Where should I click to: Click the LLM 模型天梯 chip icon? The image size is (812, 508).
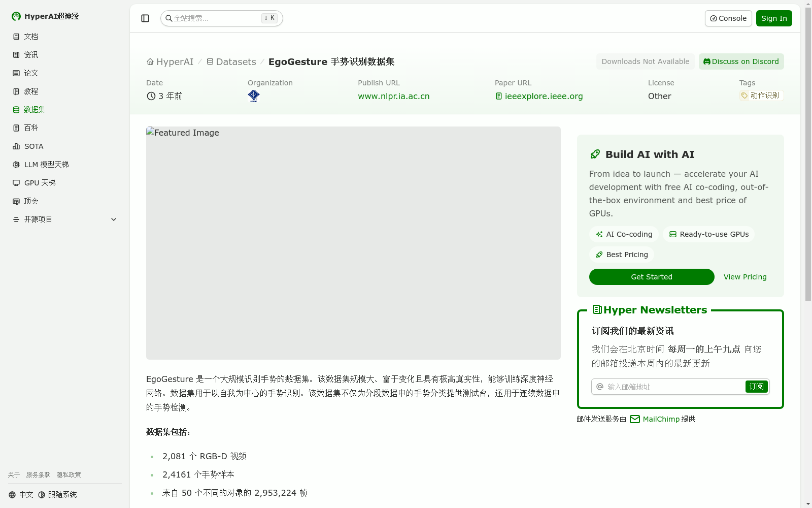click(16, 165)
